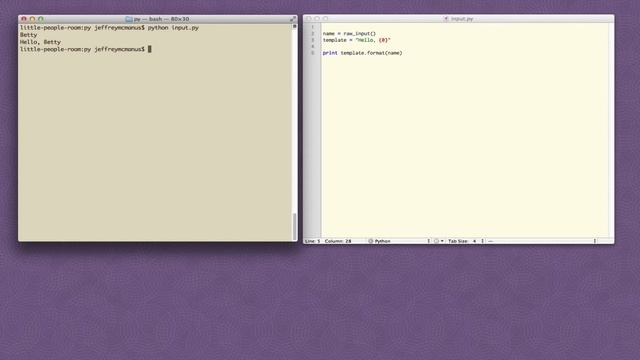
Task: Place cursor at the Terminal prompt cursor block
Action: click(x=149, y=49)
